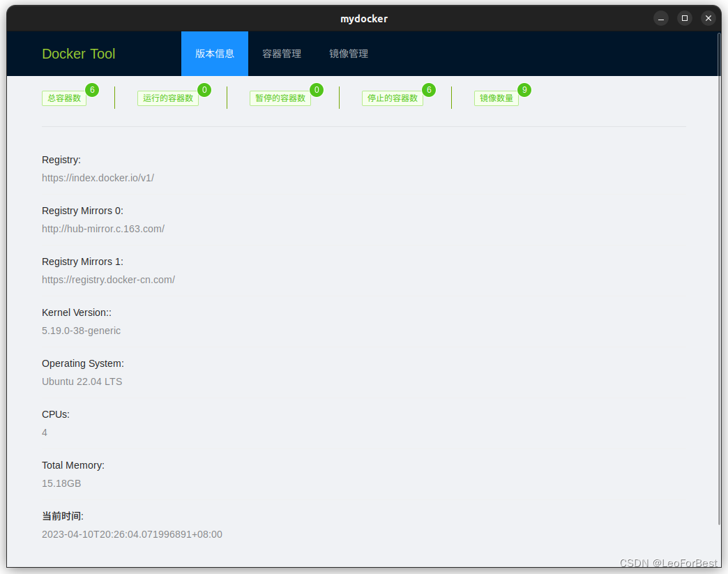
Task: Close the mydocker window
Action: [708, 18]
